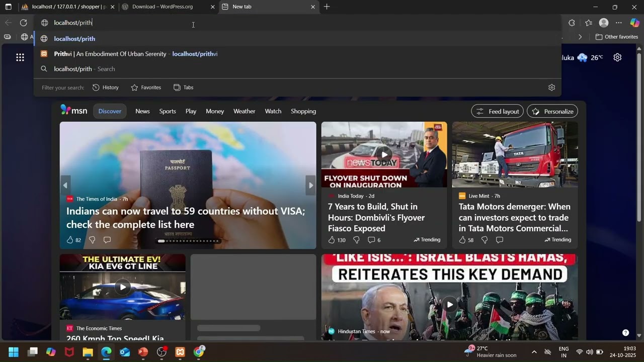Viewport: 644px width, 362px height.
Task: Like the Tata Motors demerger story
Action: pos(462,240)
